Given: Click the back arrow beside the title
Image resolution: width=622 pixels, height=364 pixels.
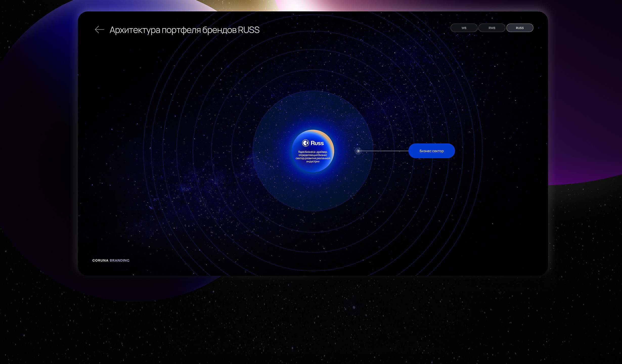Looking at the screenshot, I should coord(99,30).
